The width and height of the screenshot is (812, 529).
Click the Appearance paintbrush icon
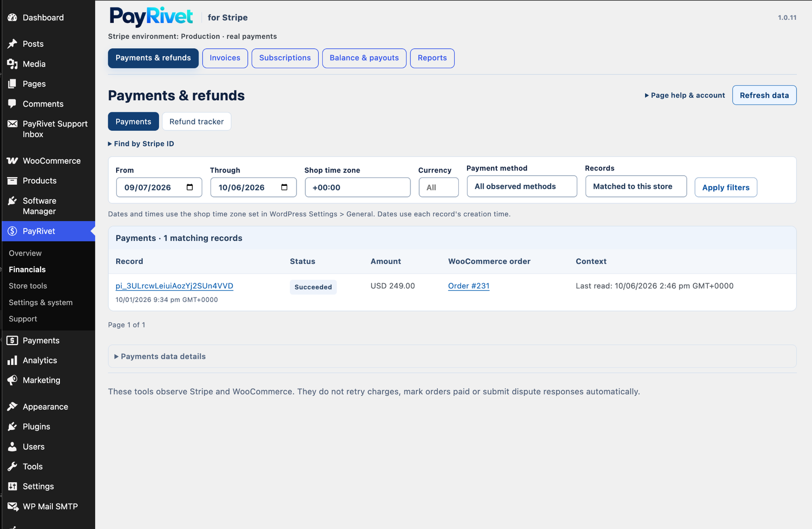pos(12,407)
